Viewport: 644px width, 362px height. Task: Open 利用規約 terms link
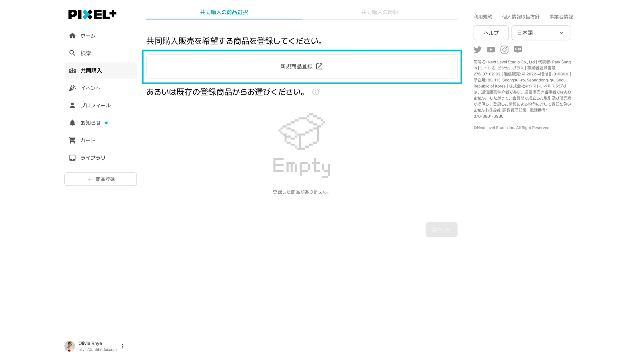point(483,17)
